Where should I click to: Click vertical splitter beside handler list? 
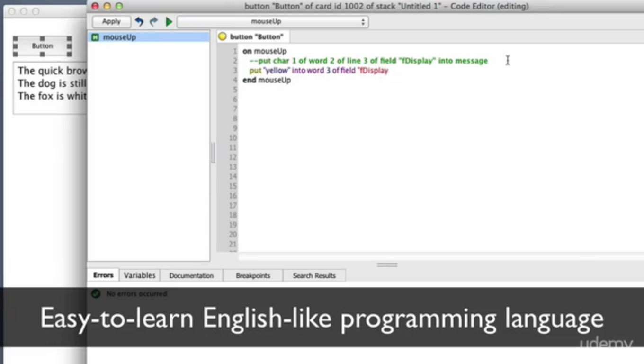tap(213, 153)
